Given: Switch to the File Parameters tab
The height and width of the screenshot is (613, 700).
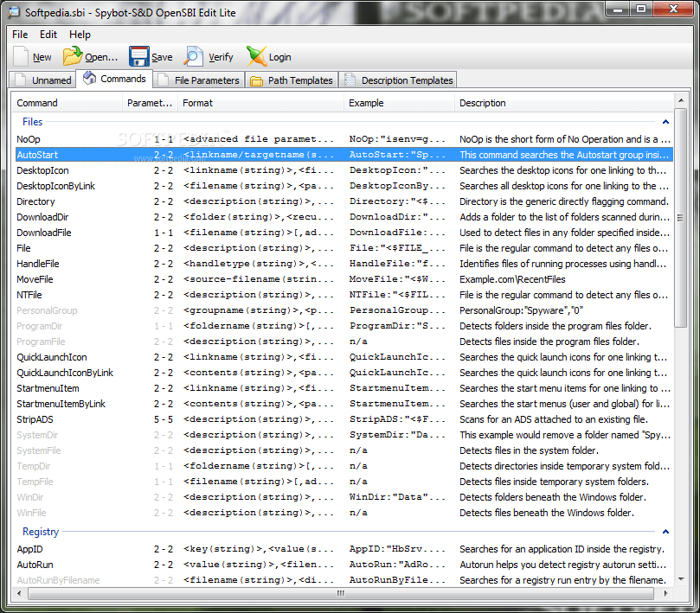Looking at the screenshot, I should [x=200, y=80].
